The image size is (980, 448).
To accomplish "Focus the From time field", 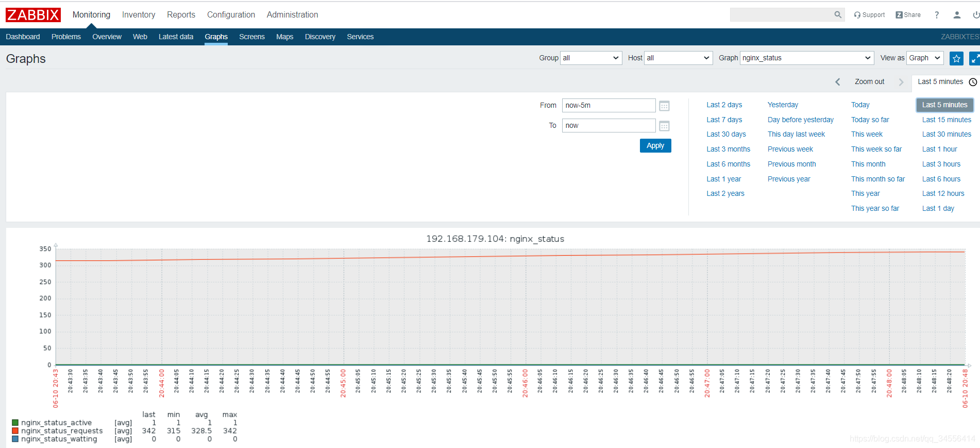I will pos(609,106).
